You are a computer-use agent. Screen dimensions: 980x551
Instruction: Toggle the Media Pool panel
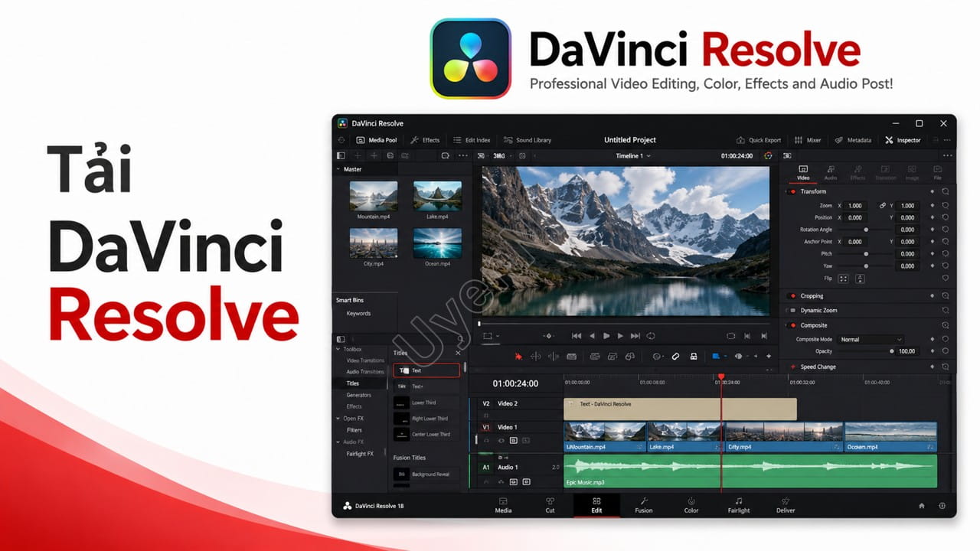(377, 140)
